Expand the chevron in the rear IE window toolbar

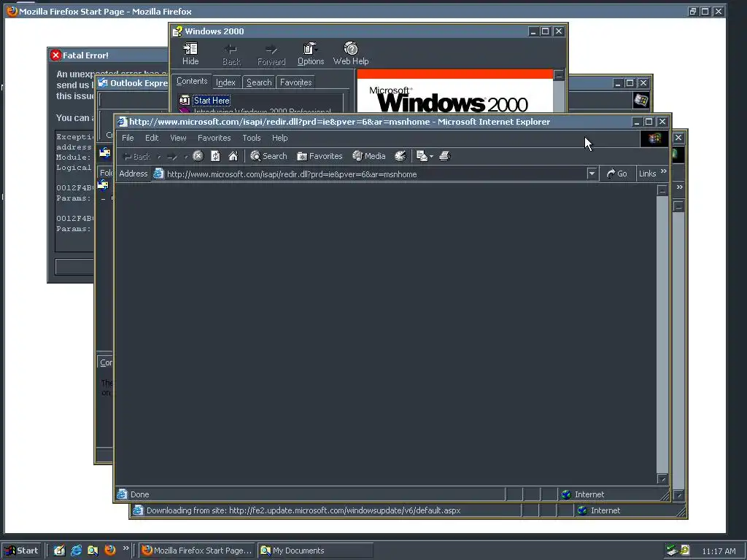(680, 187)
